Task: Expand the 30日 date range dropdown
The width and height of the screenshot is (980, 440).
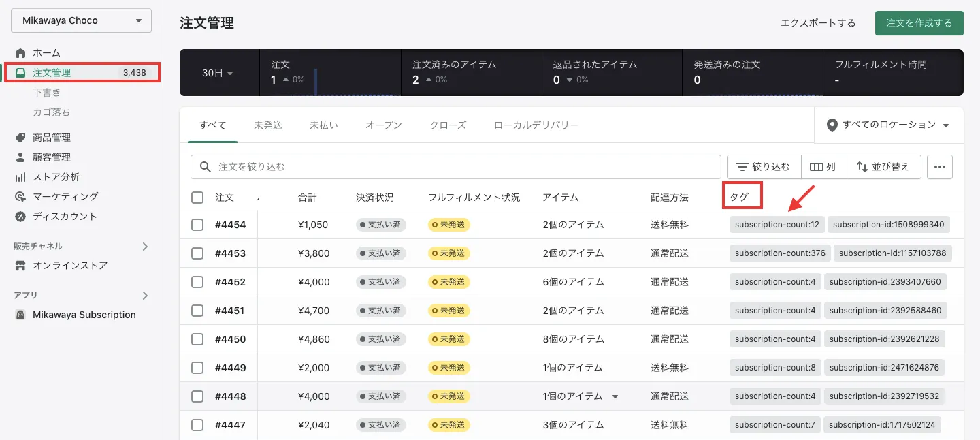Action: pos(218,73)
